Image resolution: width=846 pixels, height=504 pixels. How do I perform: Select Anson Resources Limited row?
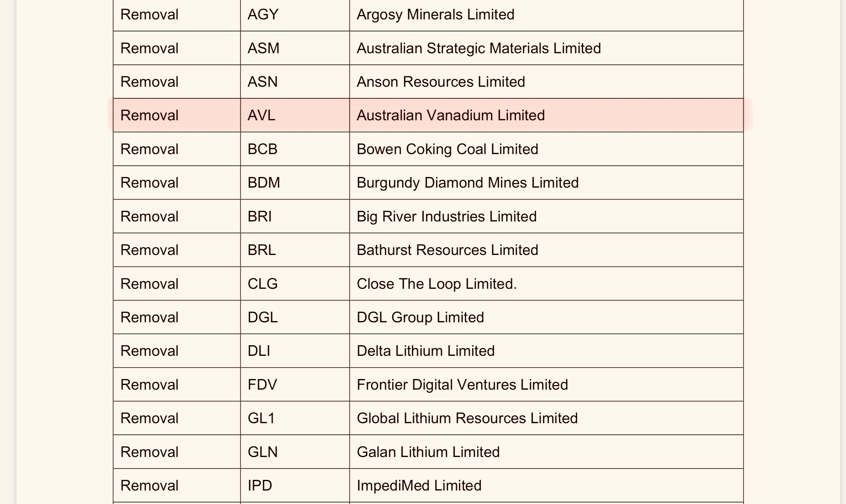pos(428,82)
